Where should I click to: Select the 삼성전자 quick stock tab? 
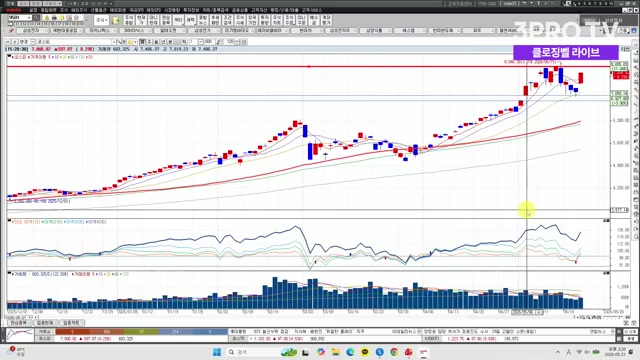point(33,31)
